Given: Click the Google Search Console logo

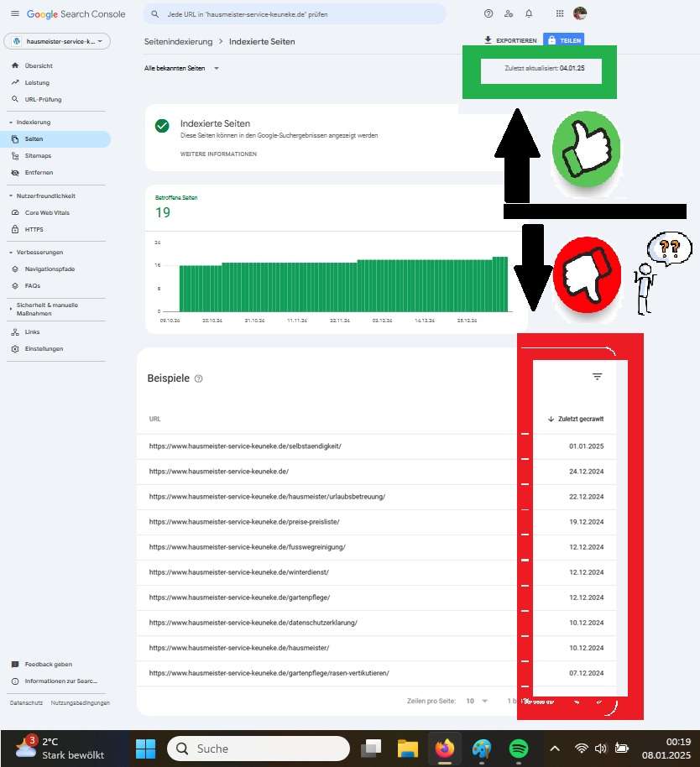Looking at the screenshot, I should coord(76,14).
